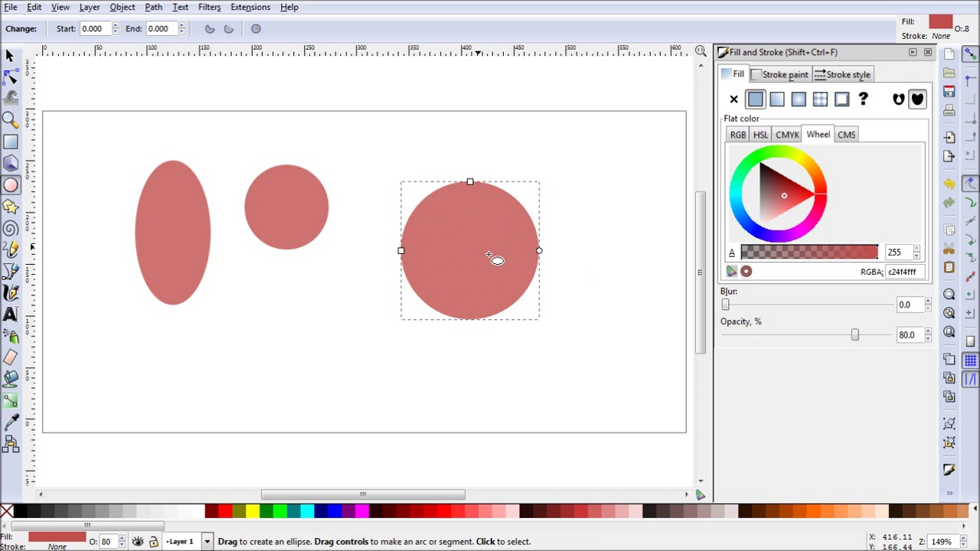Click the Cut scissors icon
This screenshot has width=980, height=551.
(x=949, y=249)
